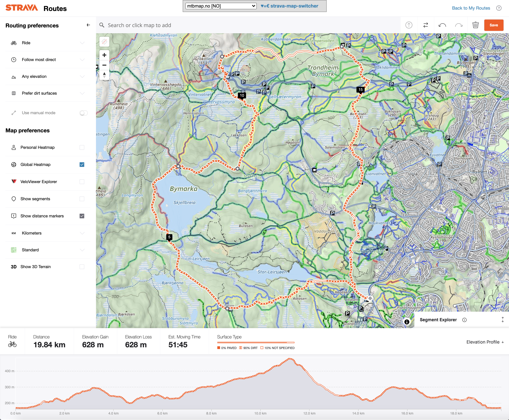
Task: Enable VeloViewer Explorer checkbox
Action: [82, 182]
